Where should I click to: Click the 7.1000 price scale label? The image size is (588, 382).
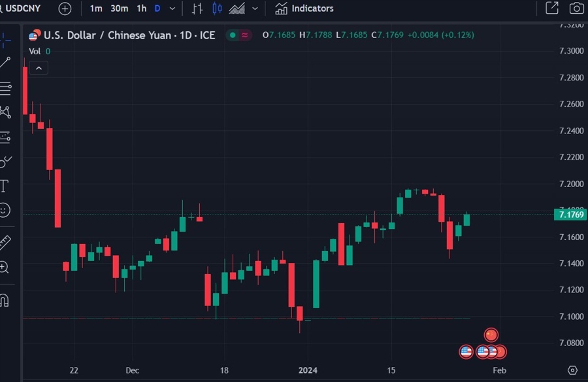(x=571, y=317)
